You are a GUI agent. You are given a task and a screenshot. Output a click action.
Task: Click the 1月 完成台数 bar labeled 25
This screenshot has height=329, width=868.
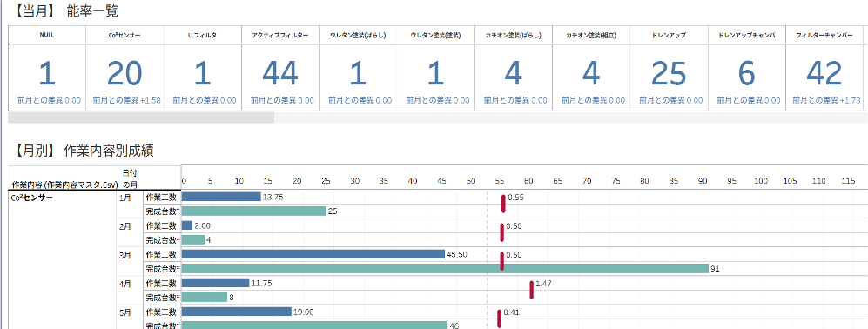point(253,211)
